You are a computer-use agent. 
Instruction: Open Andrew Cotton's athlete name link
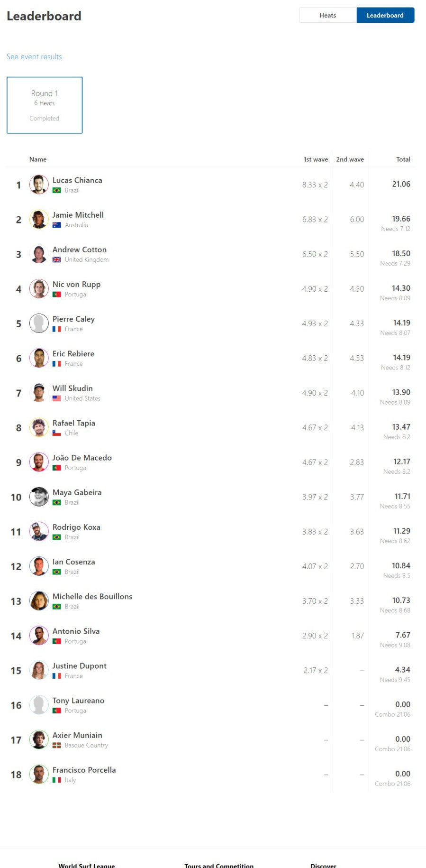(80, 249)
